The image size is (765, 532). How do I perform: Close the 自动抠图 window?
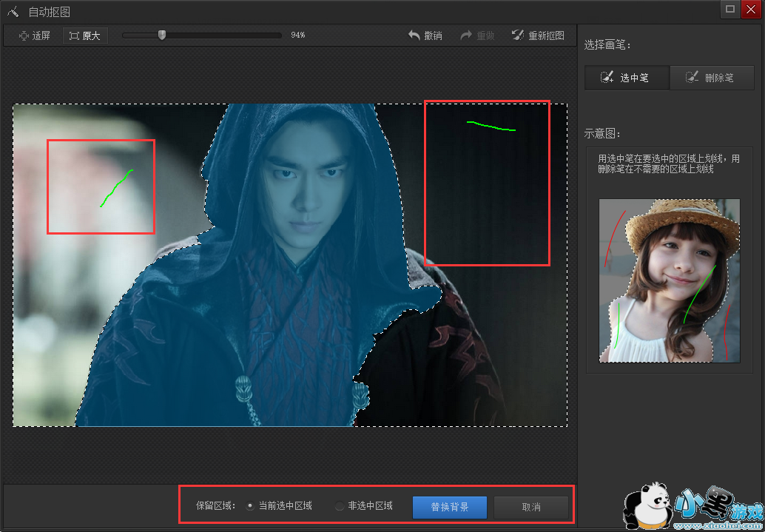tap(751, 9)
